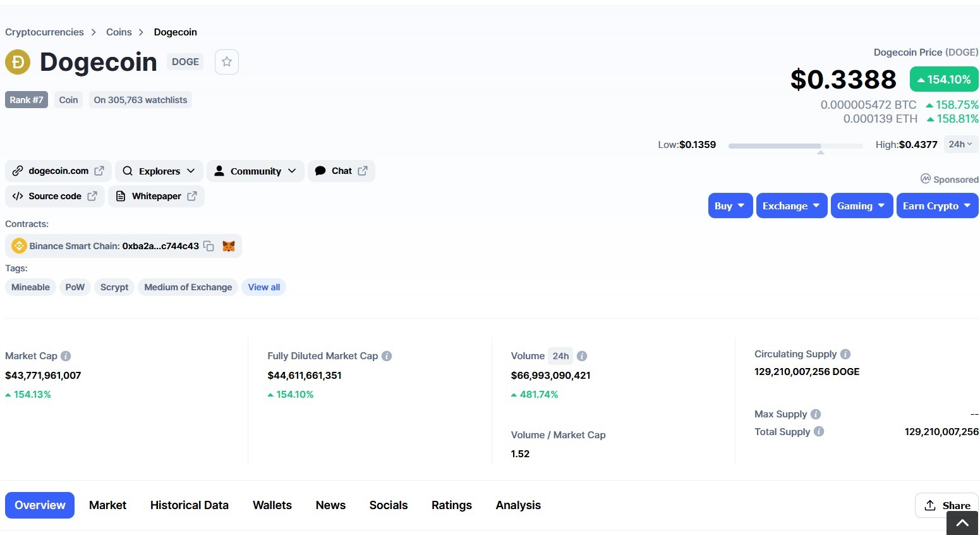Click the Medium of Exchange tag

[188, 287]
